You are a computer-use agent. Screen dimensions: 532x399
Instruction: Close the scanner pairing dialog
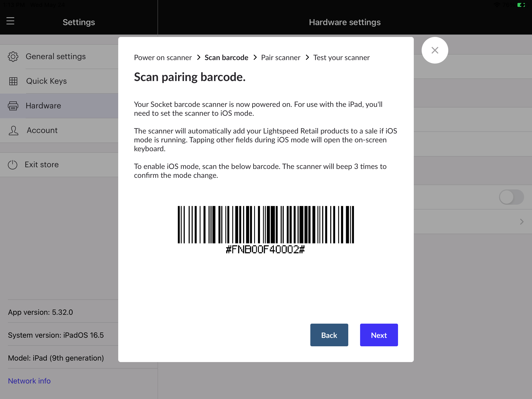point(435,50)
